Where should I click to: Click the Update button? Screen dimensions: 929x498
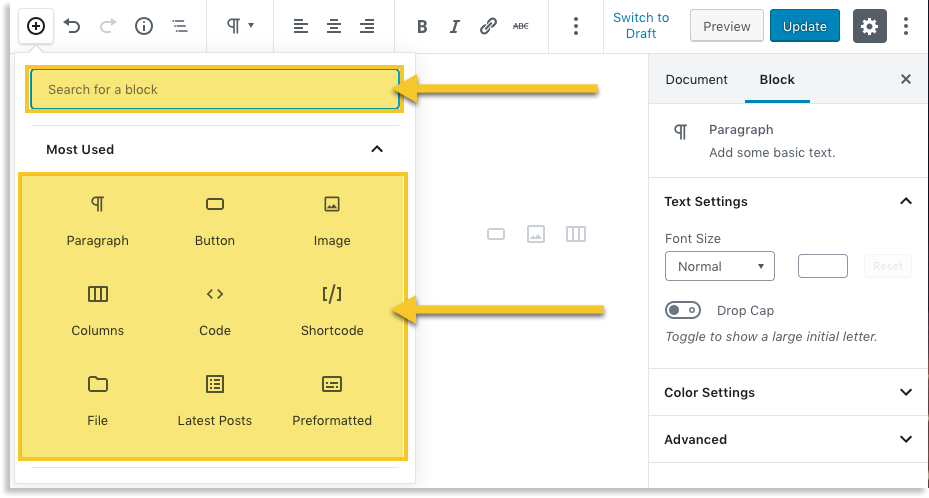804,26
